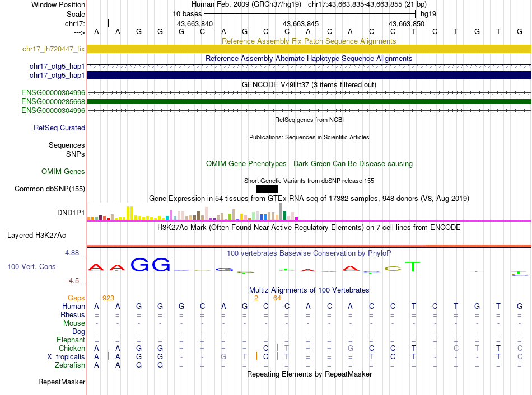Click the chr17:43,663,835-43,663,855 position text

pos(354,4)
